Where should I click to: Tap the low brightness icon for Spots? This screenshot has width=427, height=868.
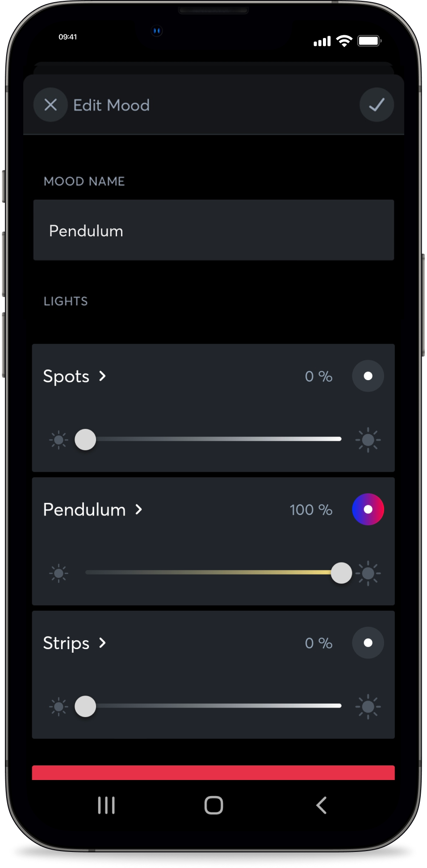59,440
